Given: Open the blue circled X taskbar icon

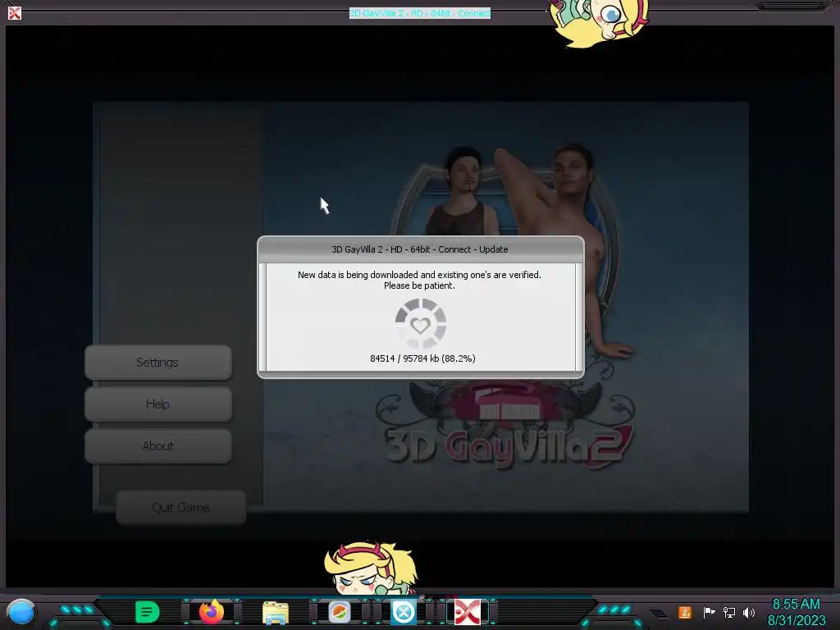Looking at the screenshot, I should [404, 612].
